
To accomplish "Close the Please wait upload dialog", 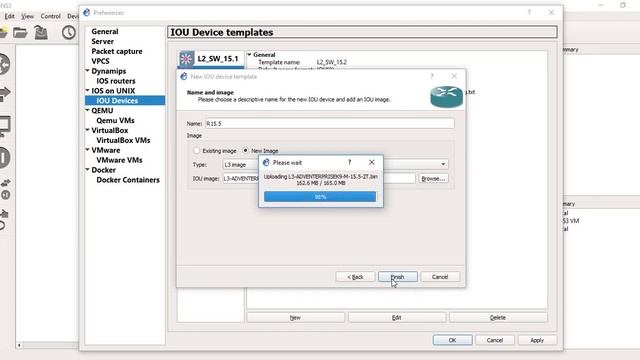I will [x=371, y=162].
